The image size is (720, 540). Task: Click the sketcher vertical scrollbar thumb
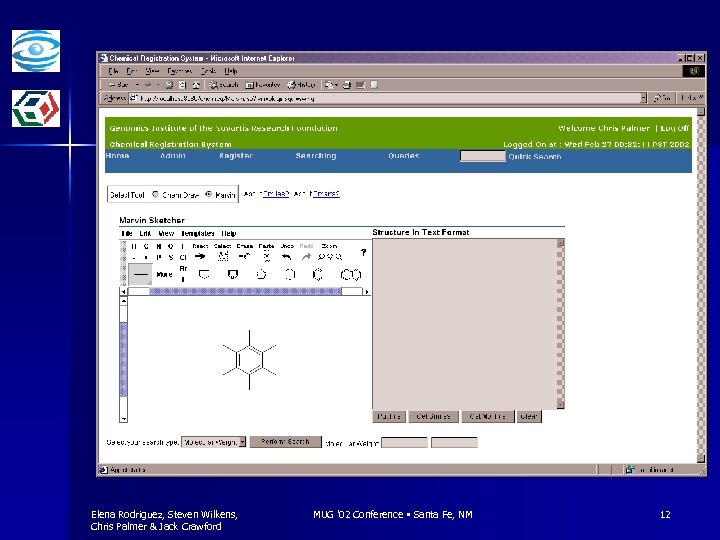click(x=123, y=359)
